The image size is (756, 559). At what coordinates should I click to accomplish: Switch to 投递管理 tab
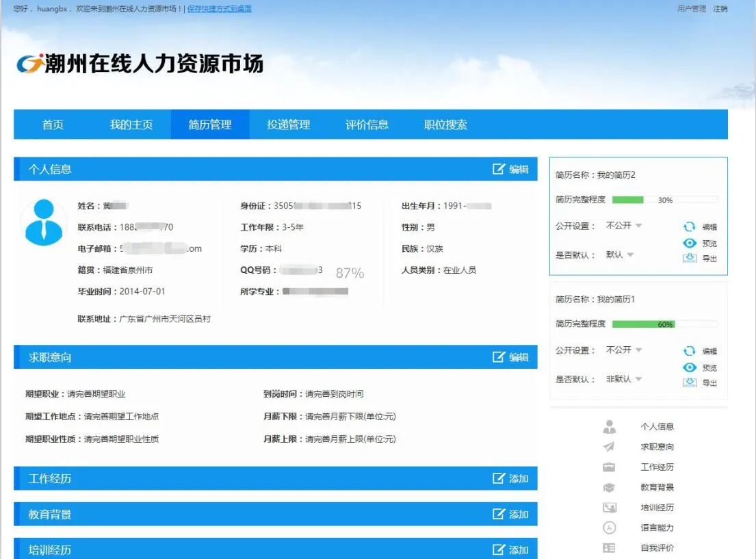click(x=288, y=125)
